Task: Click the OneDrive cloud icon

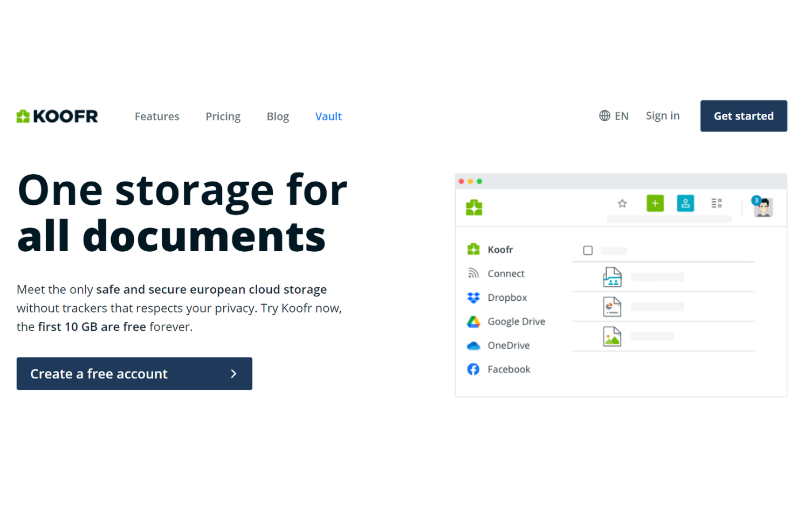Action: click(x=473, y=345)
